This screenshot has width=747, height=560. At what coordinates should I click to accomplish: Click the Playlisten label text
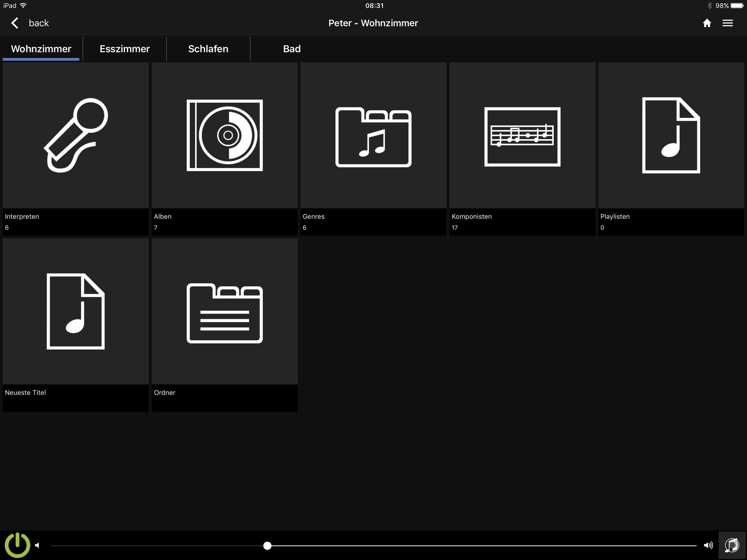point(615,217)
